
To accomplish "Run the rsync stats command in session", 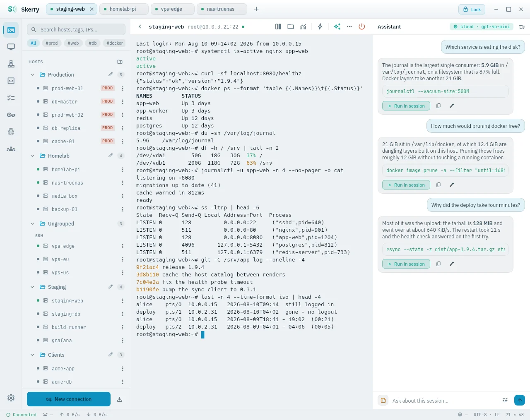I will click(x=406, y=264).
